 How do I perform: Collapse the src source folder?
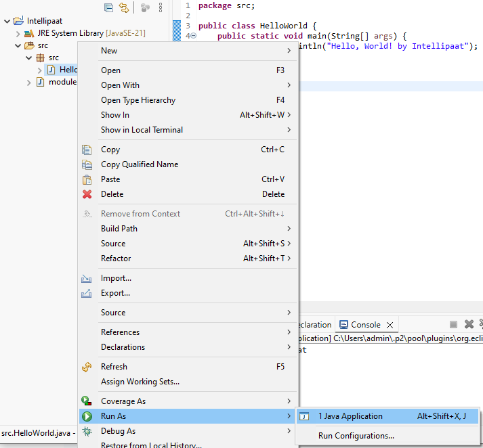point(18,45)
